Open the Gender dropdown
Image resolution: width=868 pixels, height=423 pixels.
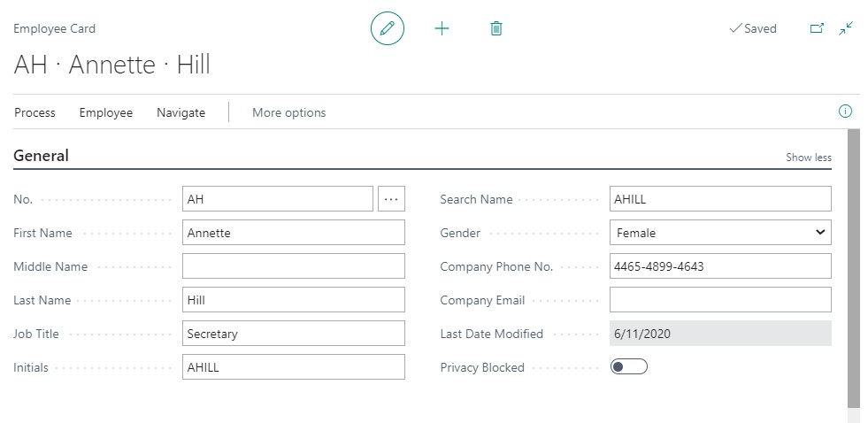[720, 233]
